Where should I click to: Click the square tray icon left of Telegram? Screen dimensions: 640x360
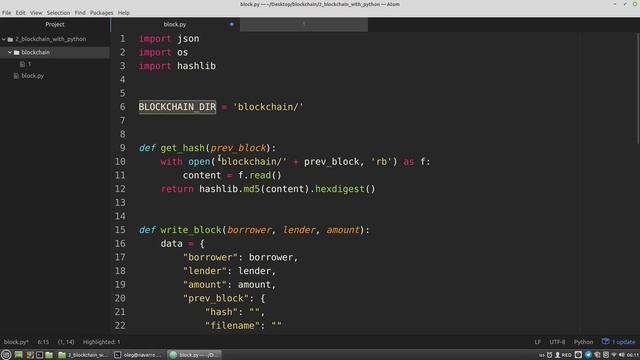pos(578,355)
